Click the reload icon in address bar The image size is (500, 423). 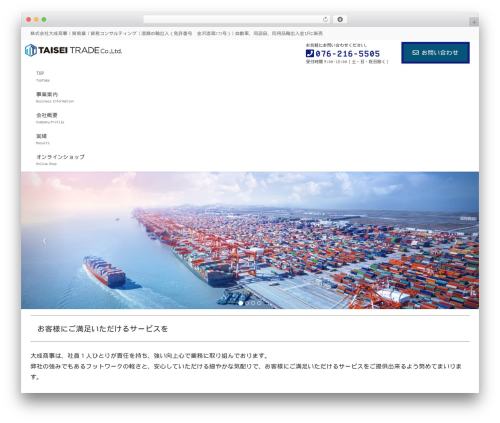325,19
